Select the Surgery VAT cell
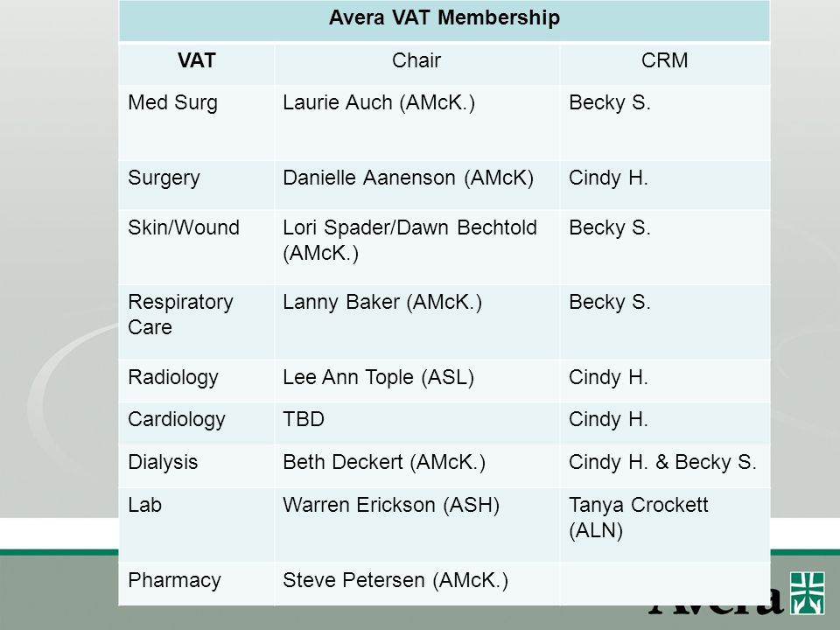The height and width of the screenshot is (630, 840). point(164,178)
